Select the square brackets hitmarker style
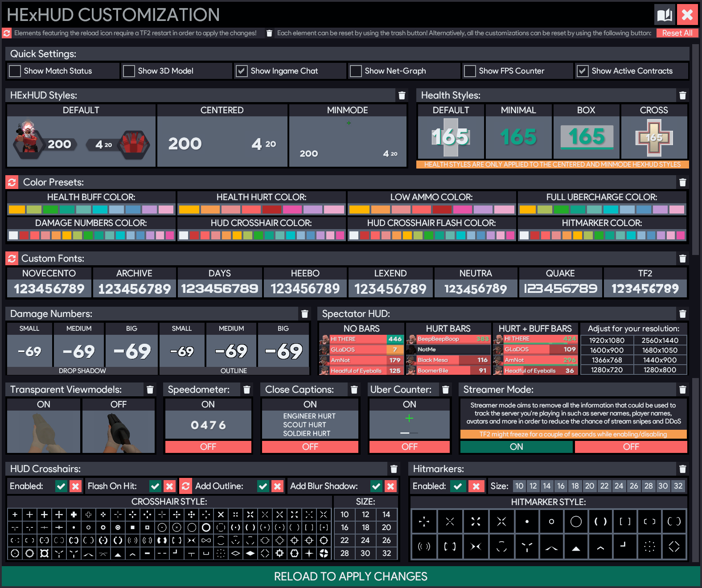The width and height of the screenshot is (702, 588). tap(625, 522)
